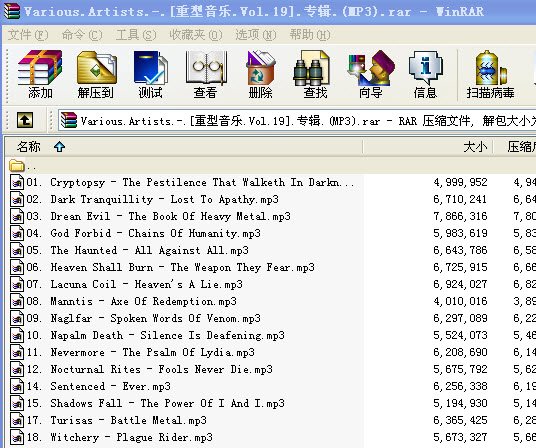Click mp3 icon of 04. God Forbid
The image size is (536, 448).
click(x=17, y=233)
